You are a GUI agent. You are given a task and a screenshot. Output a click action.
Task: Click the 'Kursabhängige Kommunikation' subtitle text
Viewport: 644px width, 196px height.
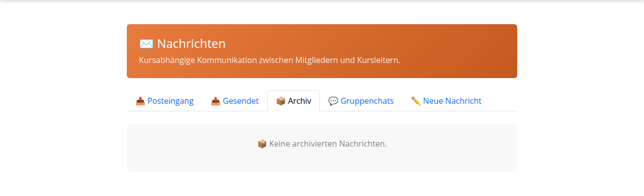click(269, 60)
